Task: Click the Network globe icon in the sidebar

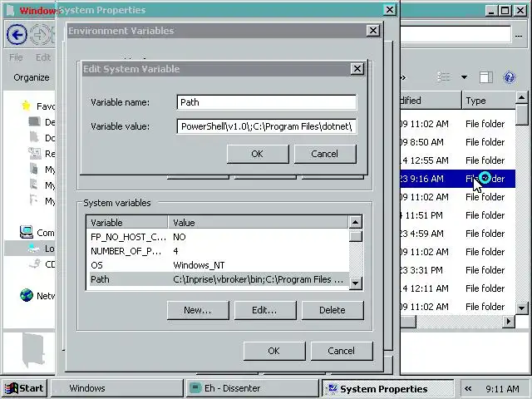Action: [x=27, y=295]
